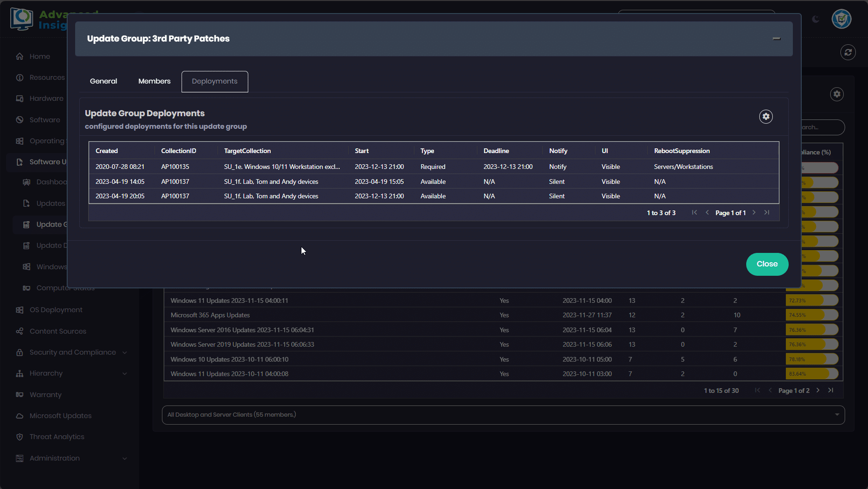
Task: Toggle dark mode moon icon
Action: 816,19
